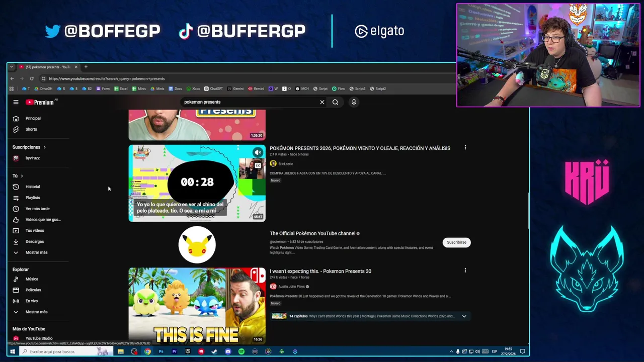Image resolution: width=644 pixels, height=362 pixels.
Task: Open the EricLostie channel name
Action: [x=285, y=164]
